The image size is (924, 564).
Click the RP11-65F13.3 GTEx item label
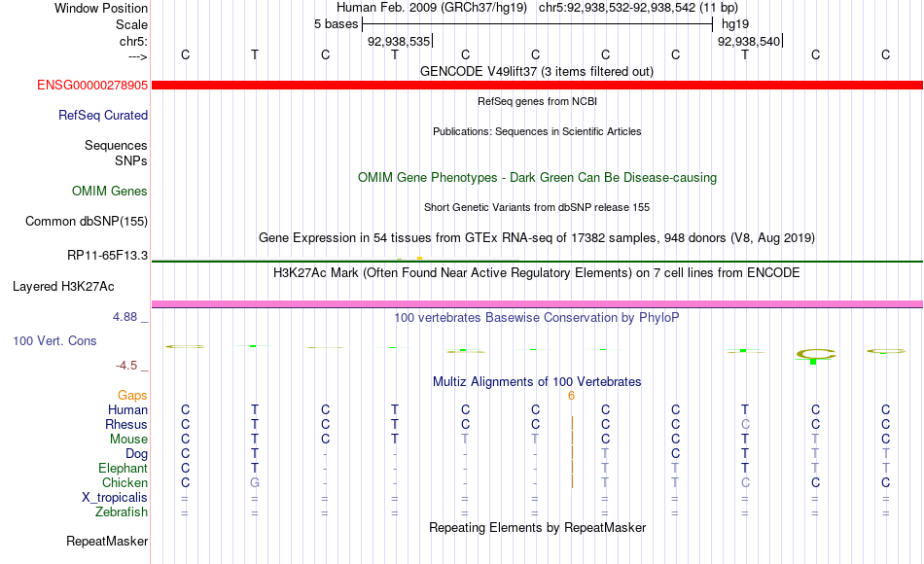pos(107,255)
